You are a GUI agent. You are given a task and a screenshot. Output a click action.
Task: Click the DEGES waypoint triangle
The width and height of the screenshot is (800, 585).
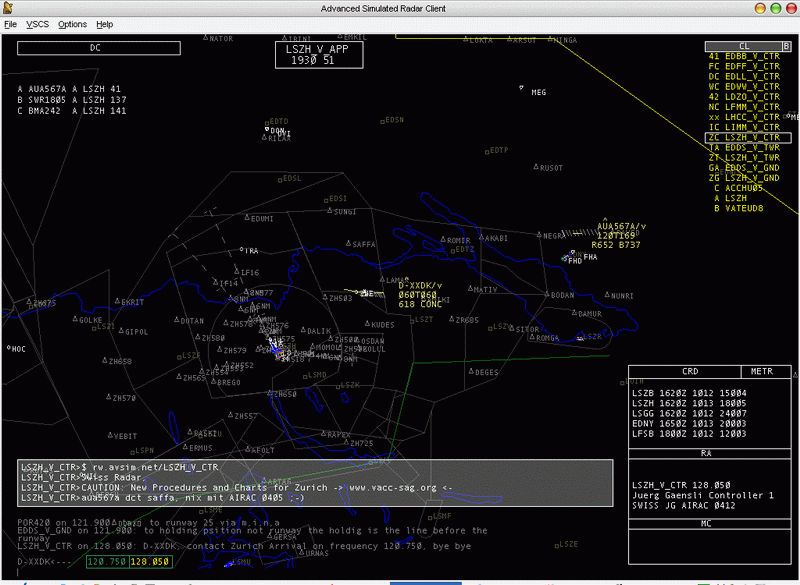[469, 371]
